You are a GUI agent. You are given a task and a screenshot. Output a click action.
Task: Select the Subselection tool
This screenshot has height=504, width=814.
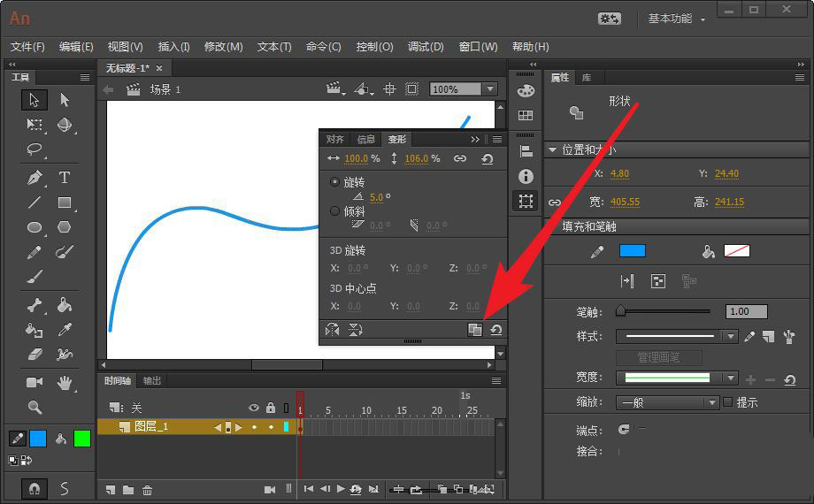(x=65, y=100)
